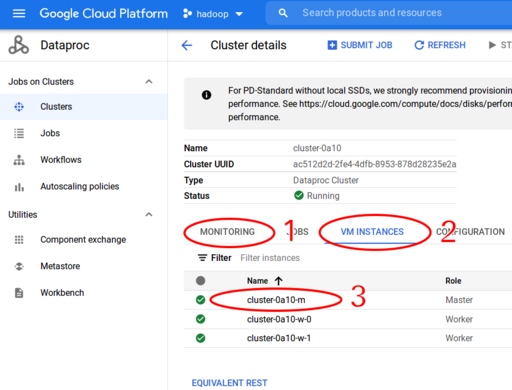Open instance cluster-0a10-w-0
This screenshot has height=390, width=512.
click(279, 319)
